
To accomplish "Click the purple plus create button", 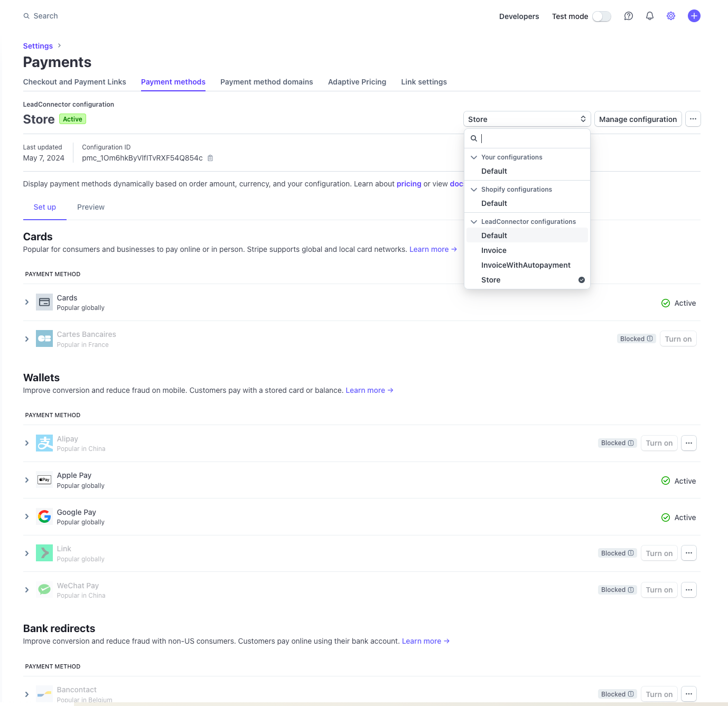I will tap(694, 16).
